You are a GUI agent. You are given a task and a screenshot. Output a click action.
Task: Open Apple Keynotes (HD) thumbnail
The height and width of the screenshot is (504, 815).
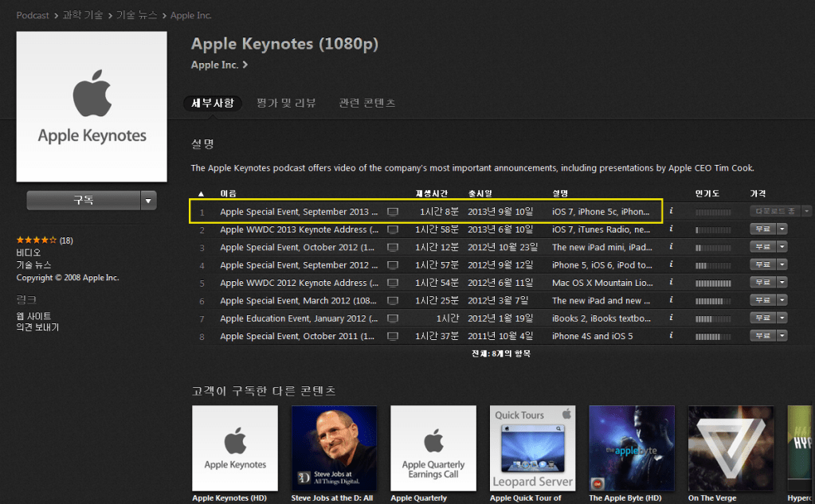[x=235, y=448]
